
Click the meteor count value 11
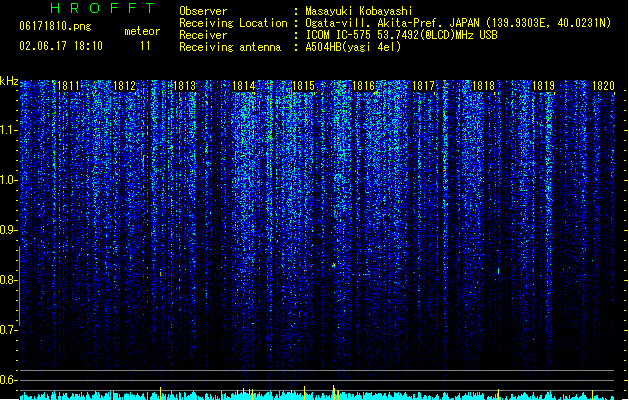tap(145, 46)
